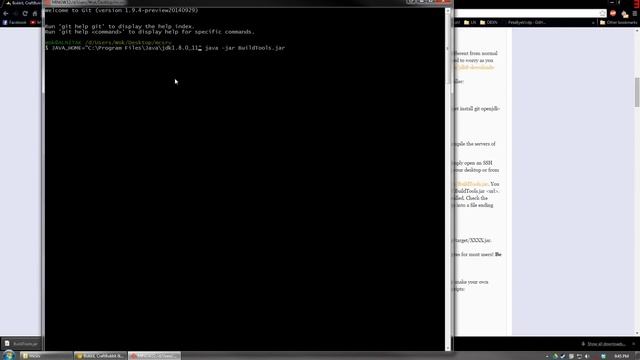Click the network icon in system tray
The width and height of the screenshot is (640, 360).
579,356
